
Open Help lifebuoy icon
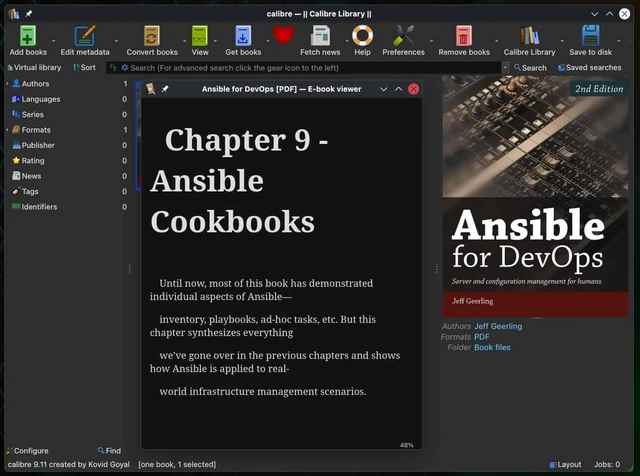(362, 36)
